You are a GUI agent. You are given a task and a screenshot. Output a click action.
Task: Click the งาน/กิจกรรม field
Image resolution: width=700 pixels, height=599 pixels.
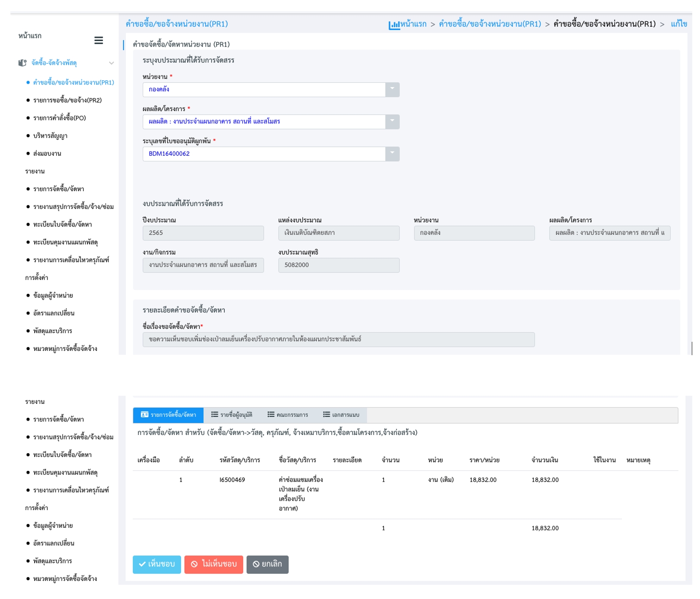(x=203, y=265)
